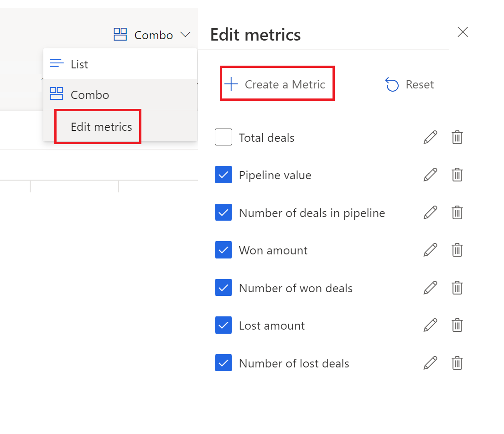Uncheck the Pipeline value checkbox
504x434 pixels.
pyautogui.click(x=223, y=175)
